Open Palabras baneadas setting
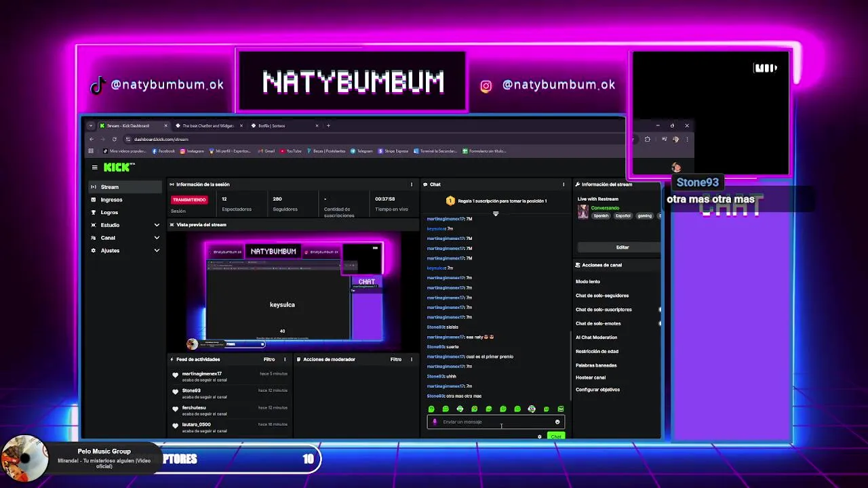The height and width of the screenshot is (488, 868). pyautogui.click(x=596, y=365)
